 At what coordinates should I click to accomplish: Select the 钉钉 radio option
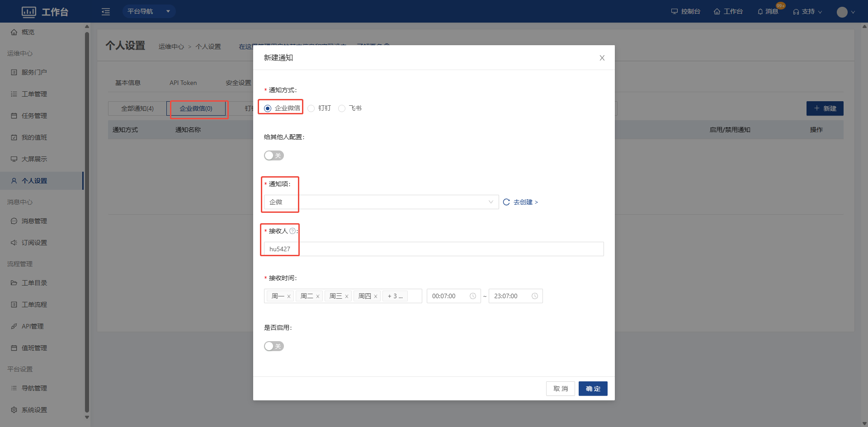pyautogui.click(x=311, y=108)
